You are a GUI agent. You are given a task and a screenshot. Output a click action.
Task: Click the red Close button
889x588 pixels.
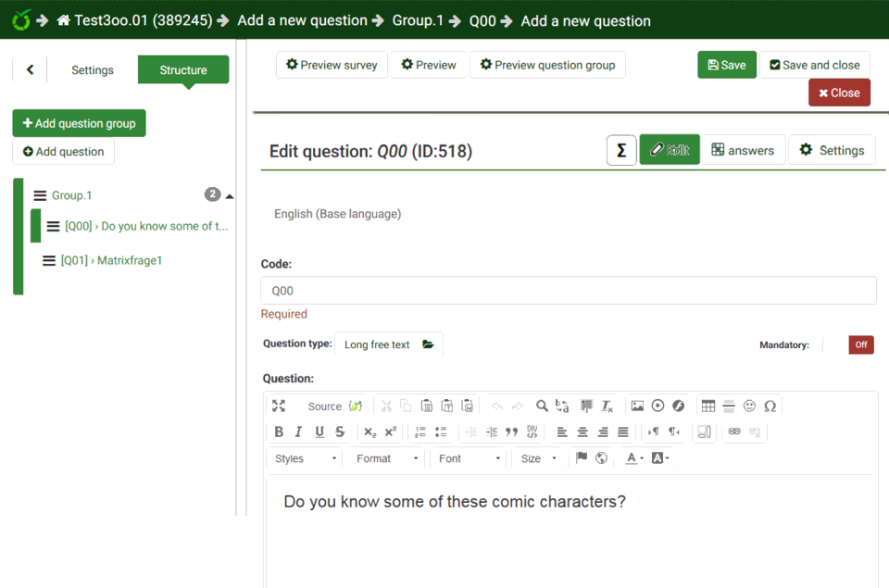tap(839, 93)
